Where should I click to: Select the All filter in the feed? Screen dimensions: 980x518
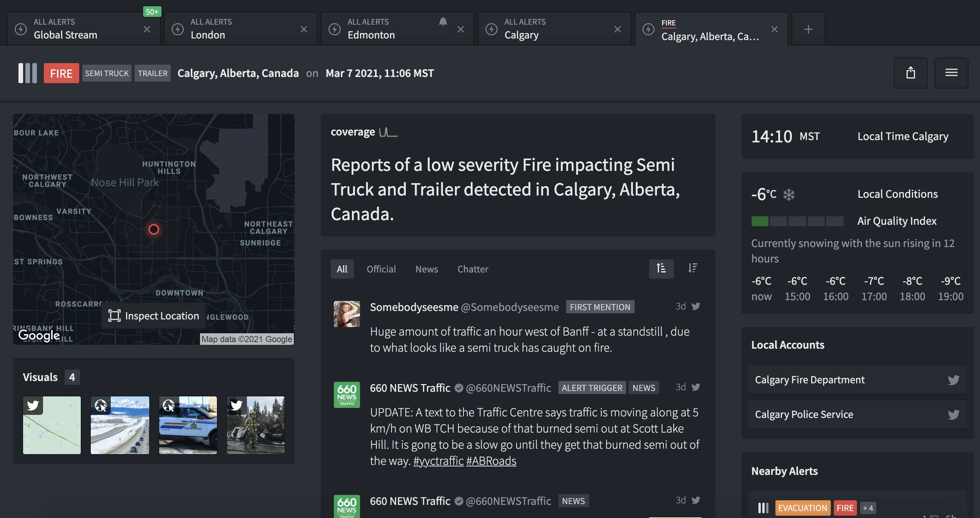click(342, 269)
